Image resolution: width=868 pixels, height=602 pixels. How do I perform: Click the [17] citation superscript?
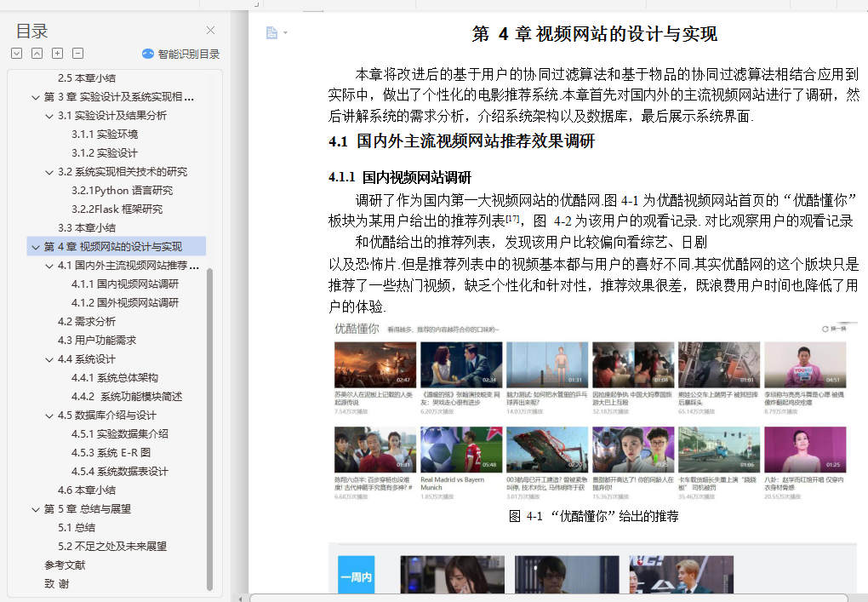click(512, 219)
